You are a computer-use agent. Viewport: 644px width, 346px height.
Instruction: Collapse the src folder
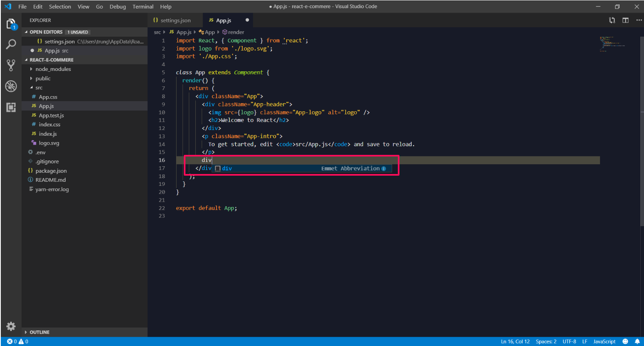pyautogui.click(x=39, y=88)
